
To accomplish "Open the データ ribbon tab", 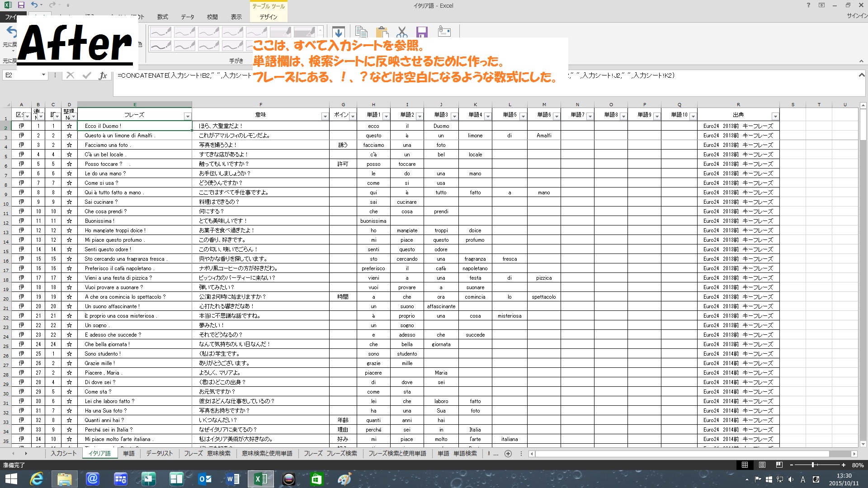I will [187, 17].
